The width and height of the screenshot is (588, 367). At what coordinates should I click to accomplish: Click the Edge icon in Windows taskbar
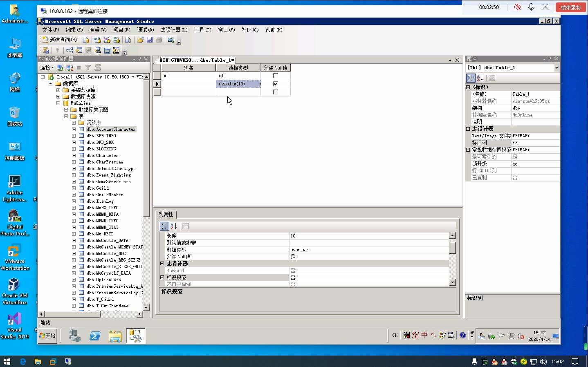click(23, 361)
